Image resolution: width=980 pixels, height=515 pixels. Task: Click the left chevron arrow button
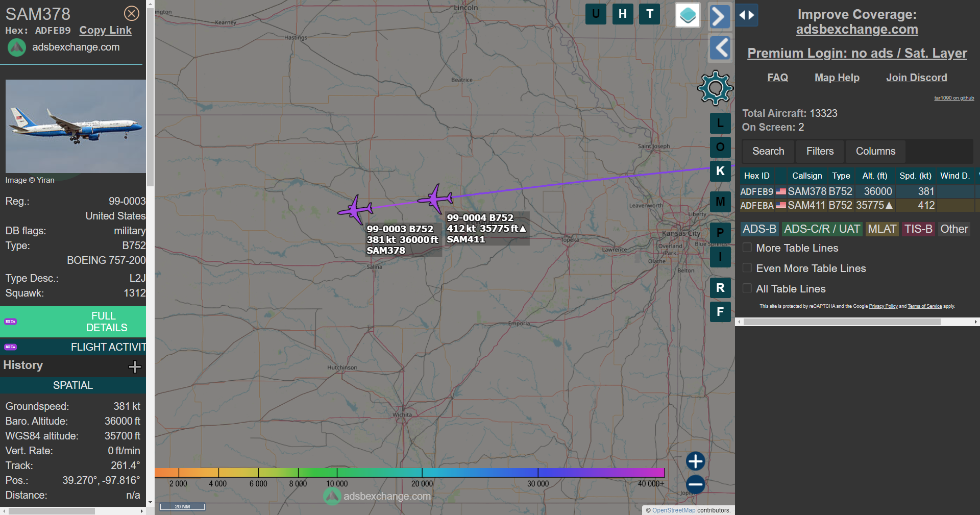pos(720,48)
